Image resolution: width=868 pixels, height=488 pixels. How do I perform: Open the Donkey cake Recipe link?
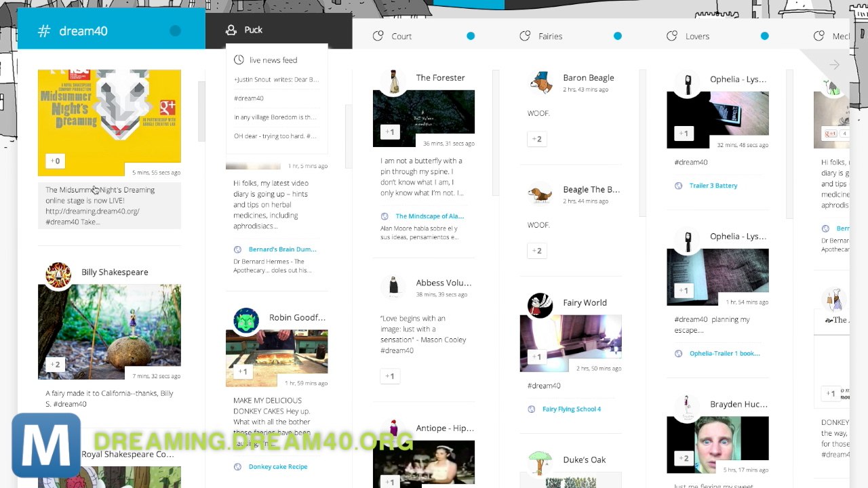point(278,467)
